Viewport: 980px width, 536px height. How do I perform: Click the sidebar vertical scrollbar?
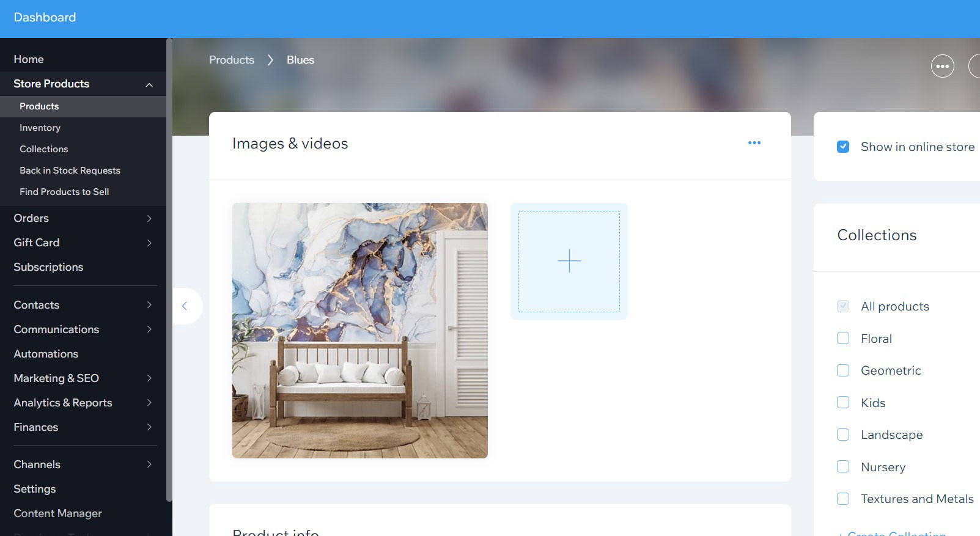[169, 270]
